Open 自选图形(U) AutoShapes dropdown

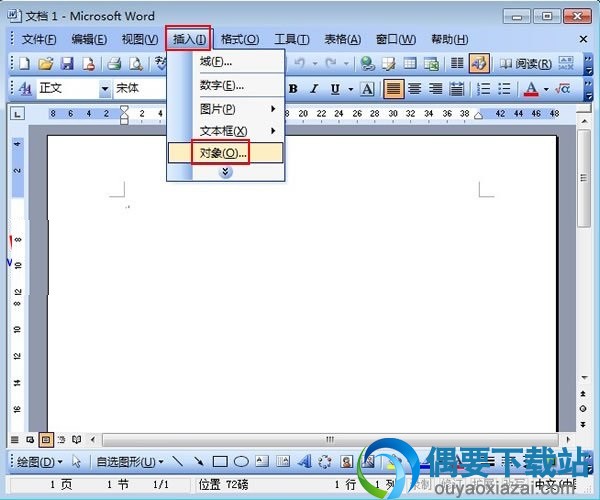tap(130, 462)
